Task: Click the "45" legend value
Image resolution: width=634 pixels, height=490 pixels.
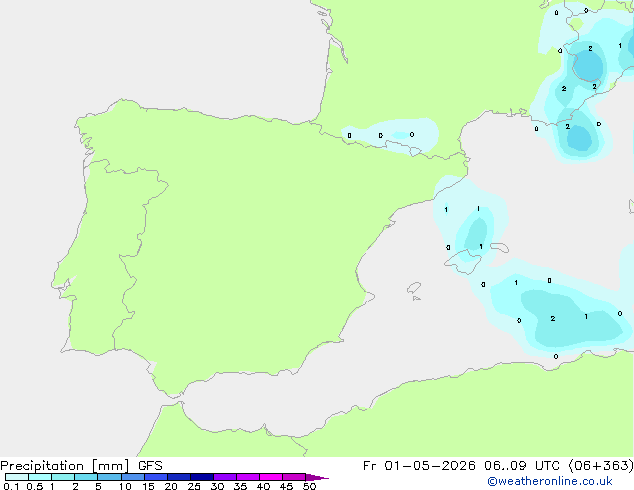Action: pyautogui.click(x=286, y=486)
